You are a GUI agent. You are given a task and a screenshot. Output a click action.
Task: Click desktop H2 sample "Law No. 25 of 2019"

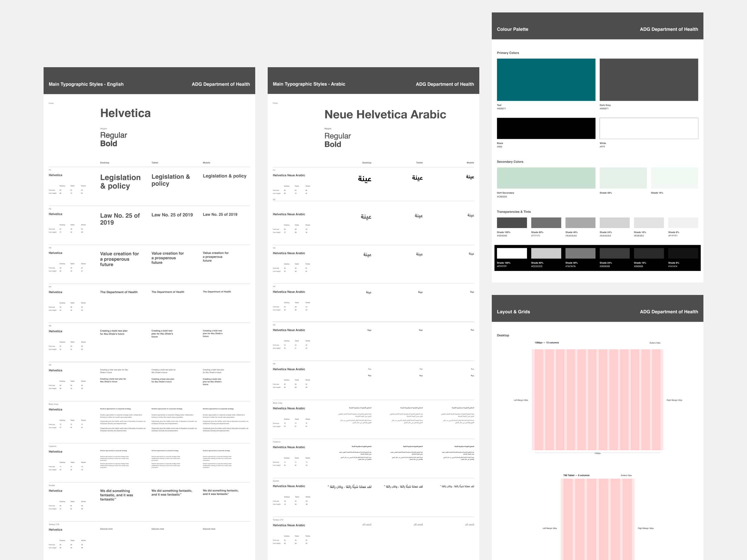[120, 219]
